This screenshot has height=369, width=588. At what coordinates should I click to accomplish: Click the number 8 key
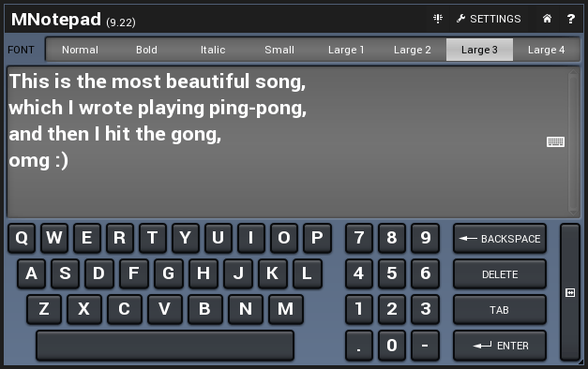[392, 238]
